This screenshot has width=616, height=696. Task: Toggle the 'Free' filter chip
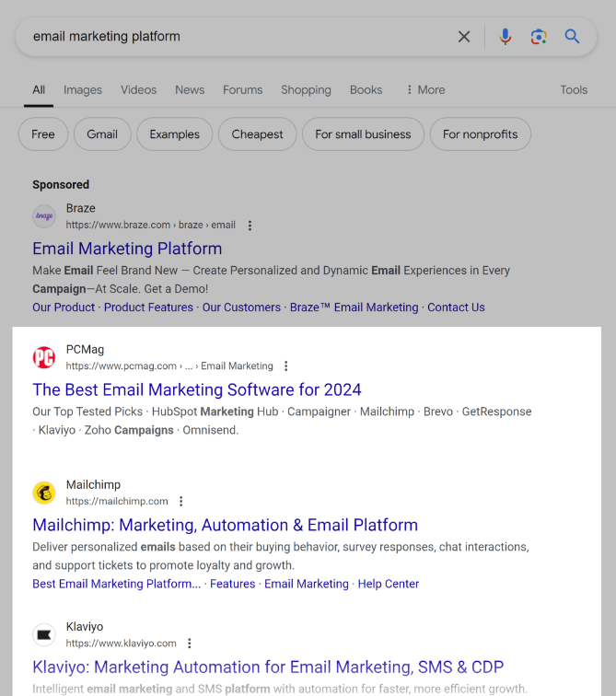pyautogui.click(x=43, y=134)
